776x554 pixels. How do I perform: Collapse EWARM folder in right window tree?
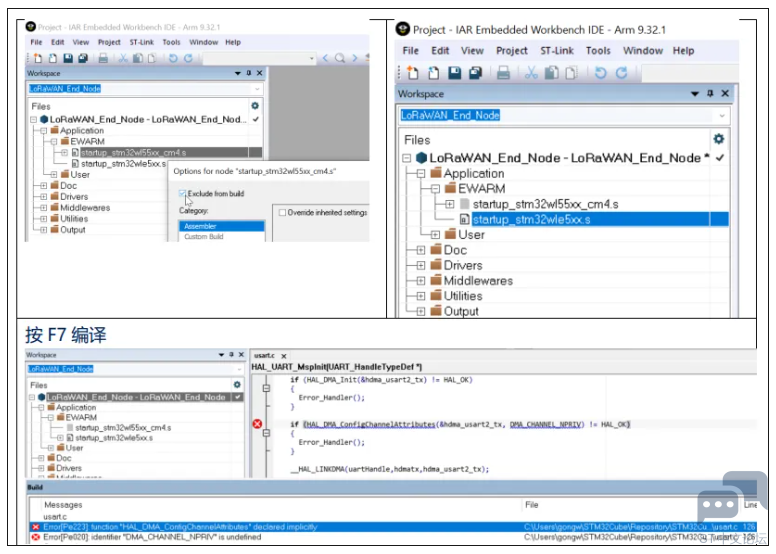(x=435, y=189)
